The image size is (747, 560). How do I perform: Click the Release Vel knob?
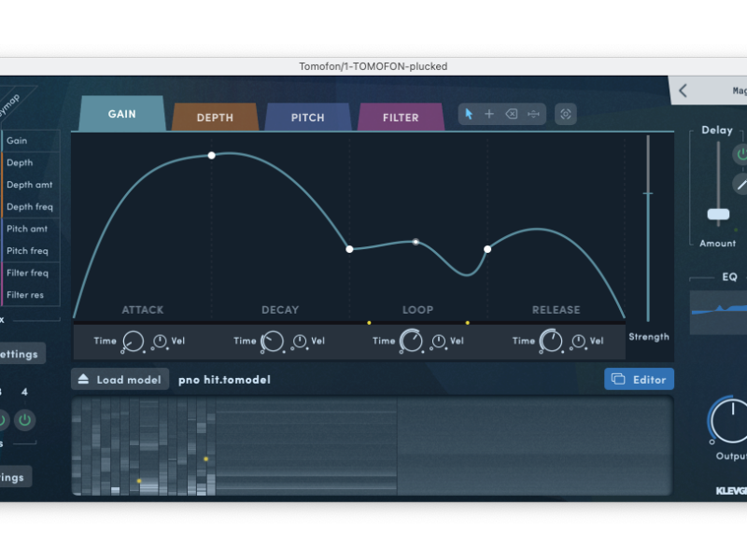(577, 342)
